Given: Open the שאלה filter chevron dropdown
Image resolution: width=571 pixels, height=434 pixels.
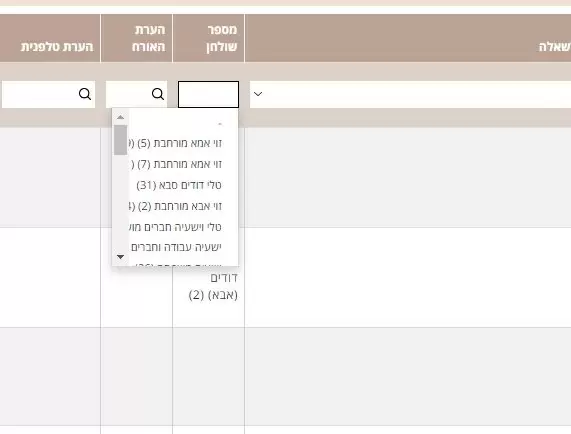Looking at the screenshot, I should pyautogui.click(x=258, y=94).
